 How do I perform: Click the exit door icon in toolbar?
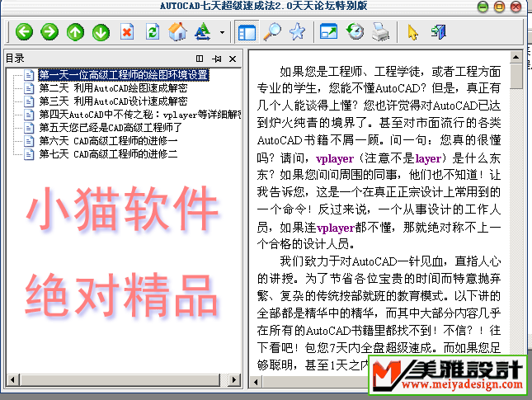tap(438, 32)
